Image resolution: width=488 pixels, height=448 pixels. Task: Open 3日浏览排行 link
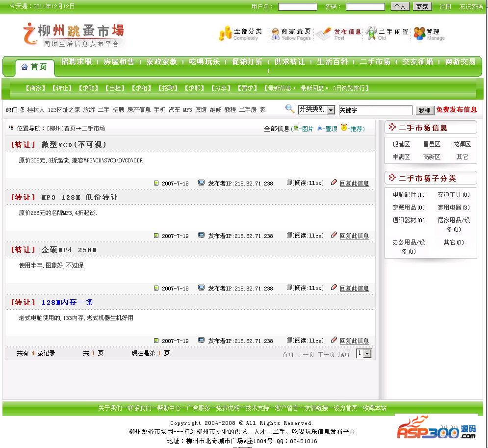(349, 88)
